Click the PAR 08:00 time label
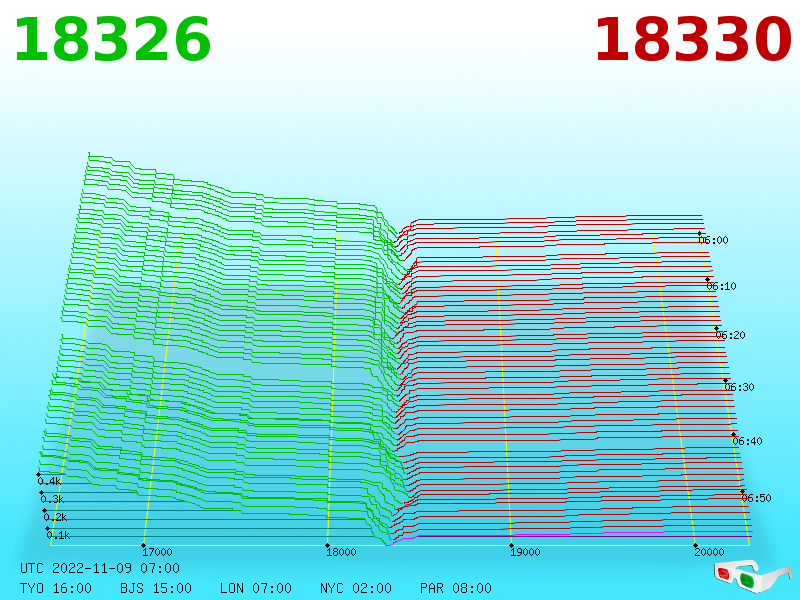This screenshot has width=800, height=600. [456, 588]
